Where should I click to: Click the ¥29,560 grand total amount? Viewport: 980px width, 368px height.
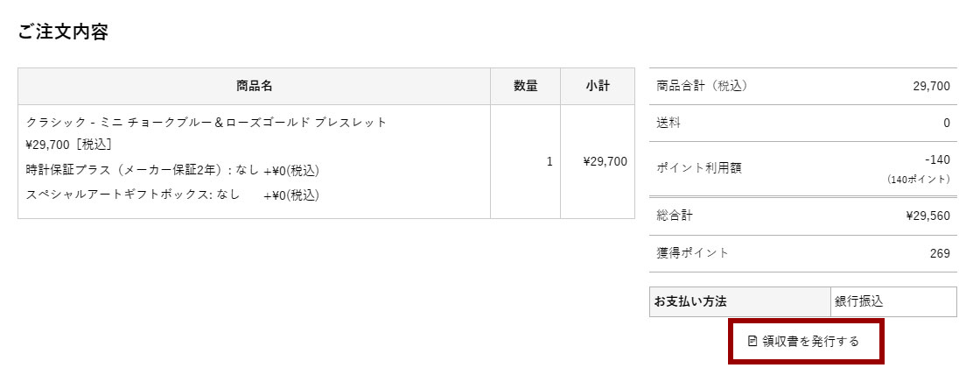point(928,216)
